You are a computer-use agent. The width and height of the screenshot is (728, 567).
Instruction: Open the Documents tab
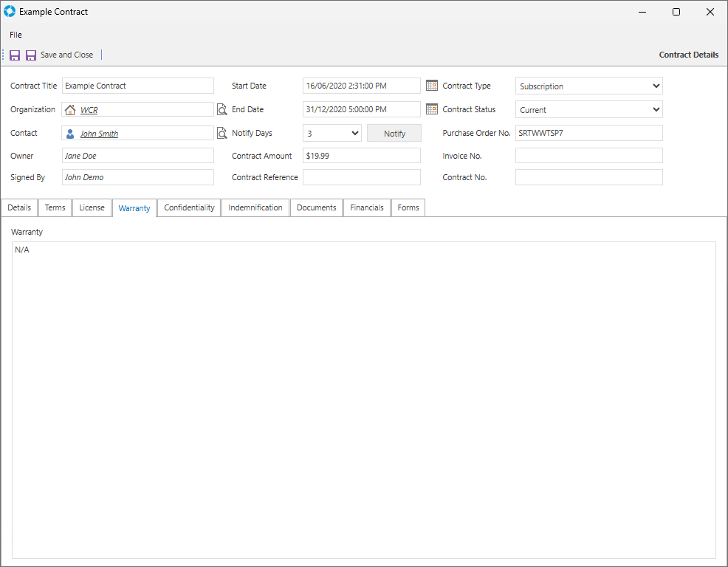(x=316, y=208)
